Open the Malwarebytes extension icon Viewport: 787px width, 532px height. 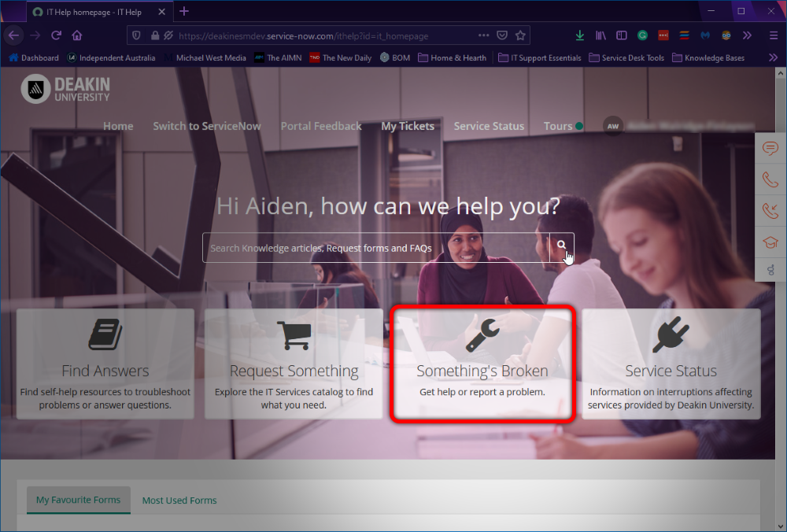pos(705,35)
